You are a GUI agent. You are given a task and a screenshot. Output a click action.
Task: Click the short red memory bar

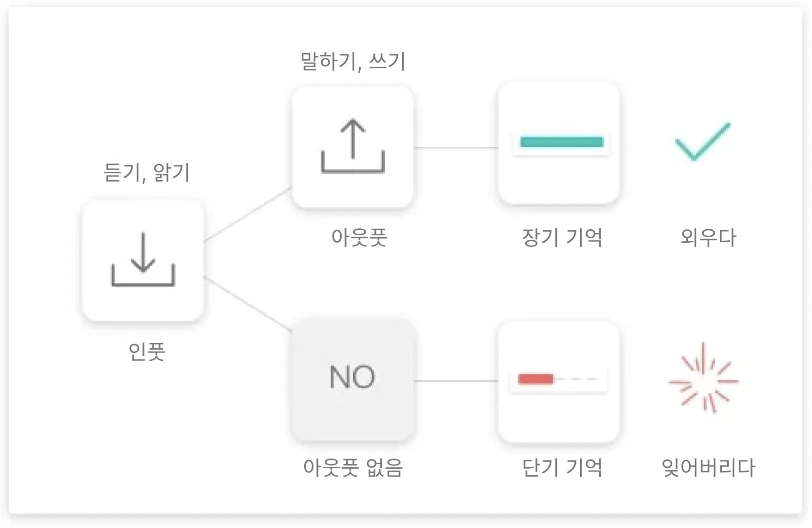point(536,379)
